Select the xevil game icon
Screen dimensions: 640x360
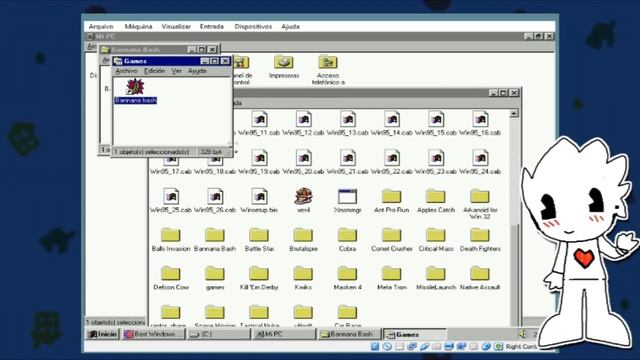[303, 196]
